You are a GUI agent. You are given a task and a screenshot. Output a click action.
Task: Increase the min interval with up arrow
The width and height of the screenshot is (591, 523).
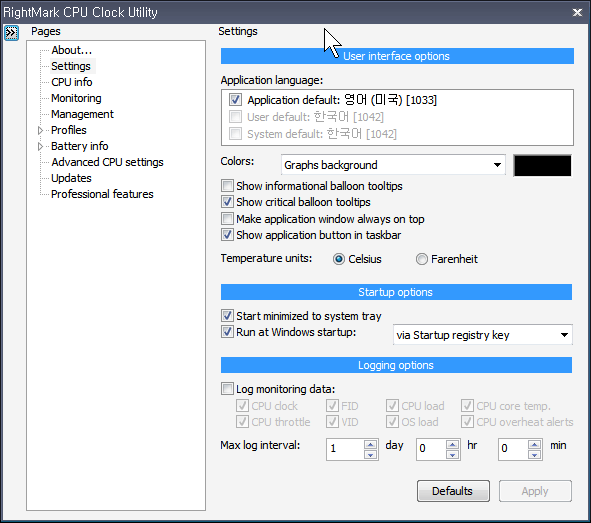pyautogui.click(x=534, y=444)
